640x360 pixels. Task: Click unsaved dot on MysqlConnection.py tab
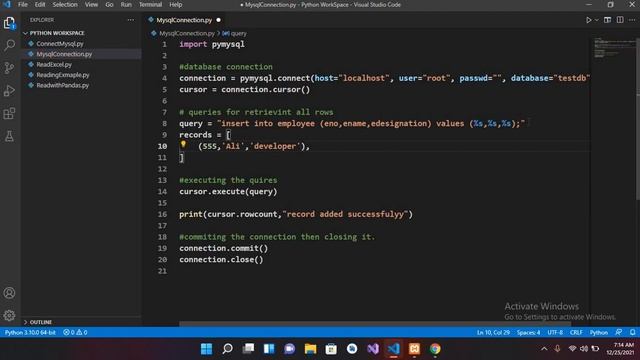(x=218, y=20)
